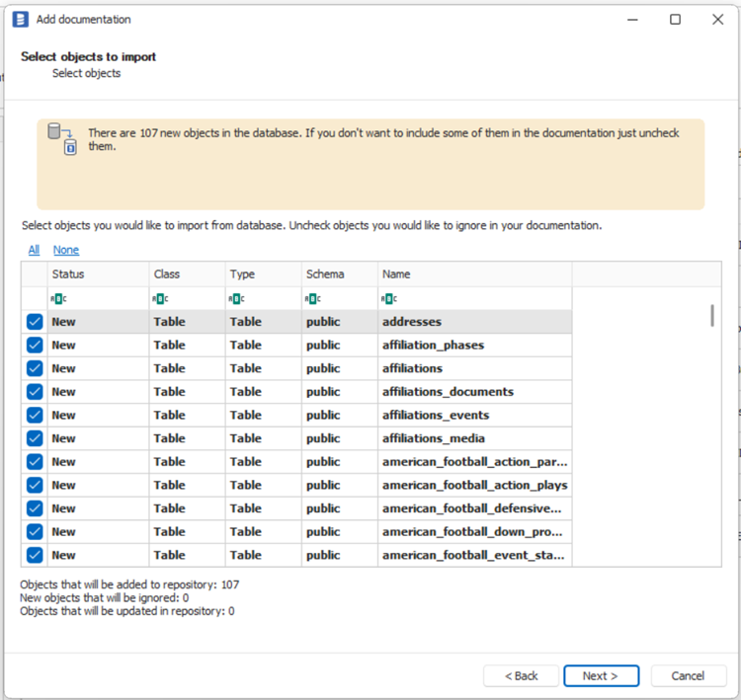Go back with the < Back button
The width and height of the screenshot is (741, 700).
coord(521,676)
